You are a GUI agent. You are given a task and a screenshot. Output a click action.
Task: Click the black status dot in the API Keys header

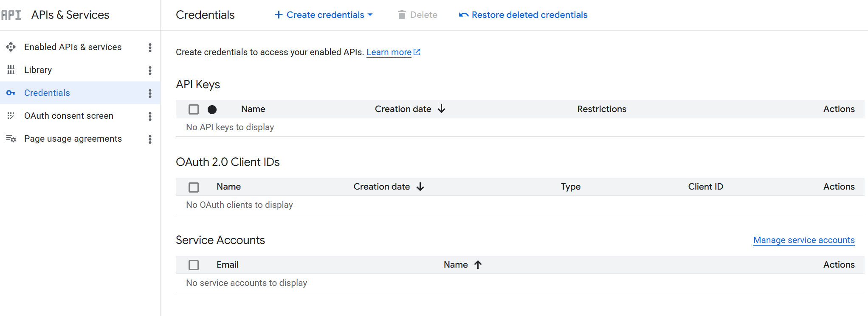(x=212, y=109)
